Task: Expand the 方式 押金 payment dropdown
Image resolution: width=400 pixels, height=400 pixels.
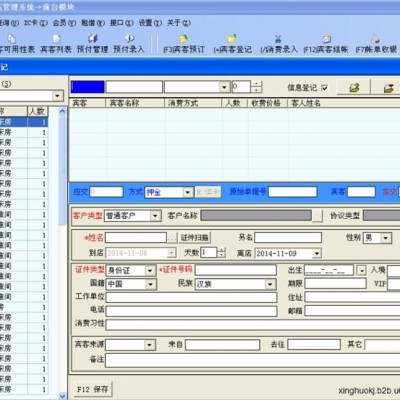Action: (188, 192)
